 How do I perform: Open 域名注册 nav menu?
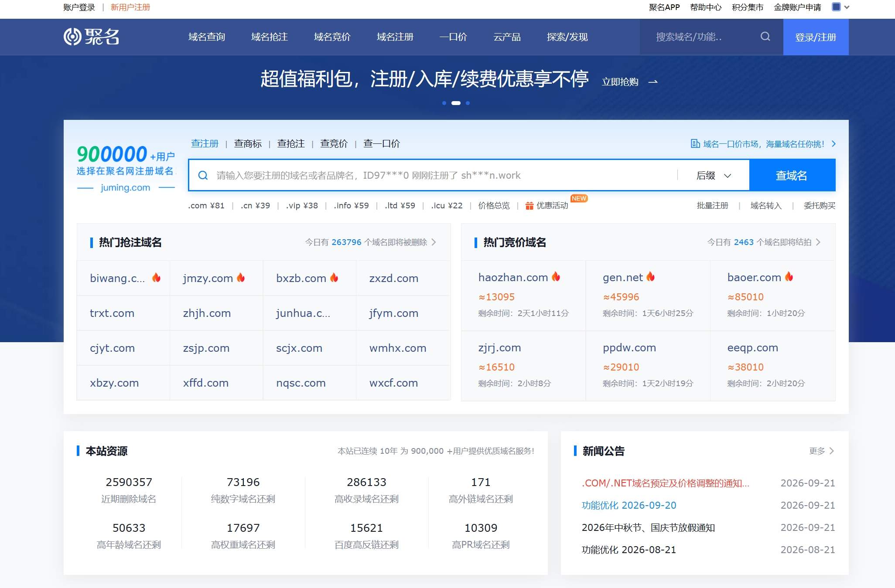[395, 37]
